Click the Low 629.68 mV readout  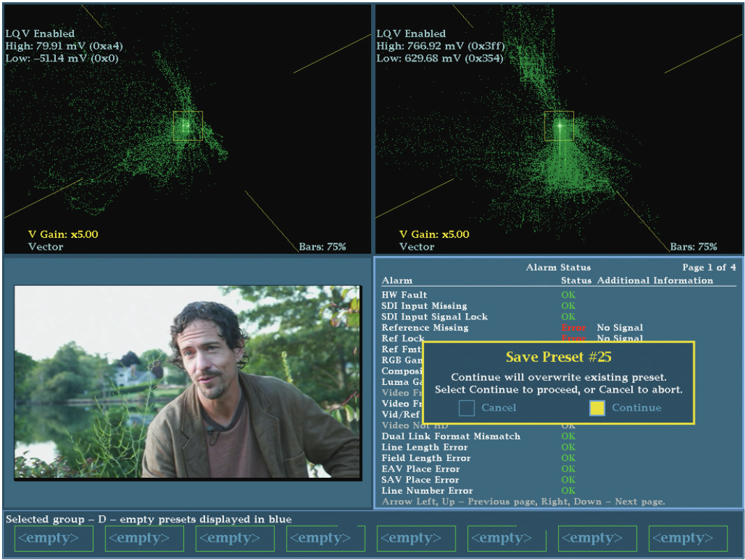tap(439, 59)
